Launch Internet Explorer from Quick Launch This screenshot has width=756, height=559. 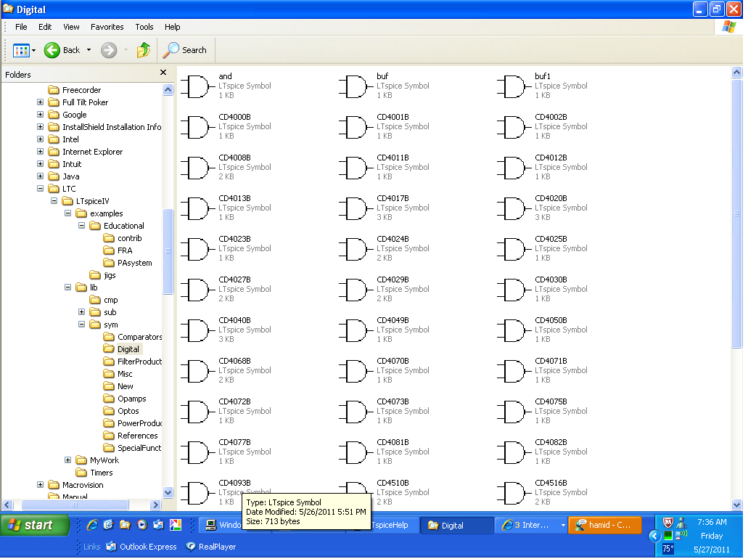coord(92,525)
